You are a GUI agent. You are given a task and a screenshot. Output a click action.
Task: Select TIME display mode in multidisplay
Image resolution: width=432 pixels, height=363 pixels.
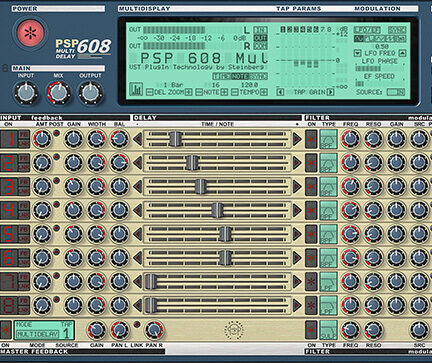point(222,76)
